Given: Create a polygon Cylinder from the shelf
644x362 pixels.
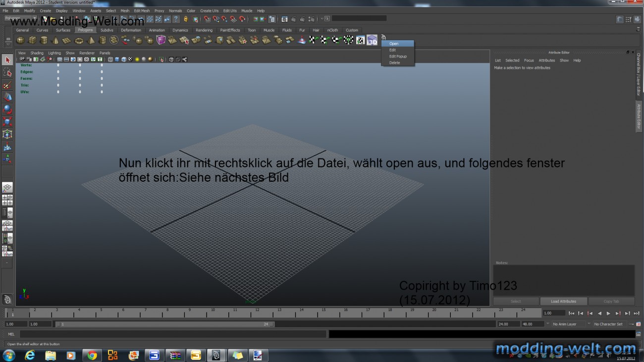Looking at the screenshot, I should click(44, 40).
